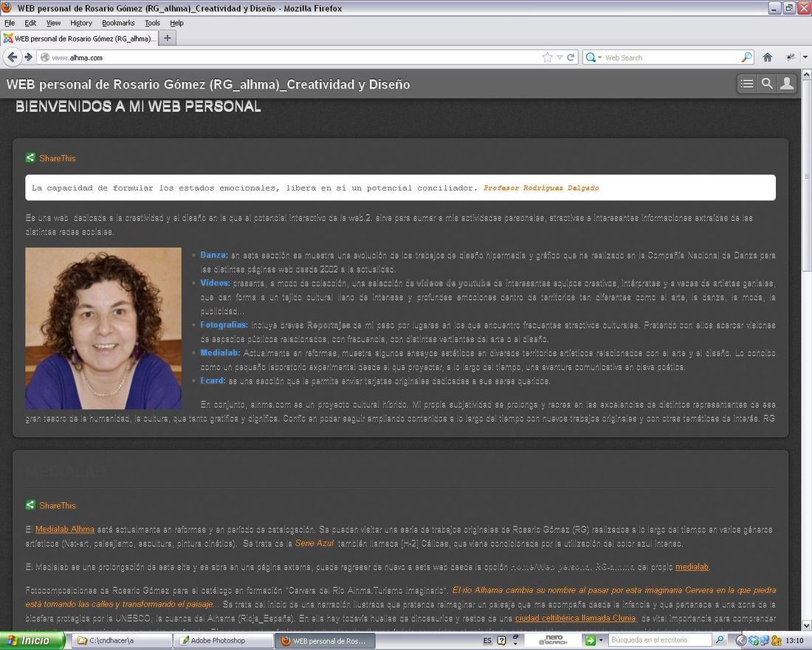Click the page scrollbar up arrow
This screenshot has height=650, width=812.
pos(807,75)
